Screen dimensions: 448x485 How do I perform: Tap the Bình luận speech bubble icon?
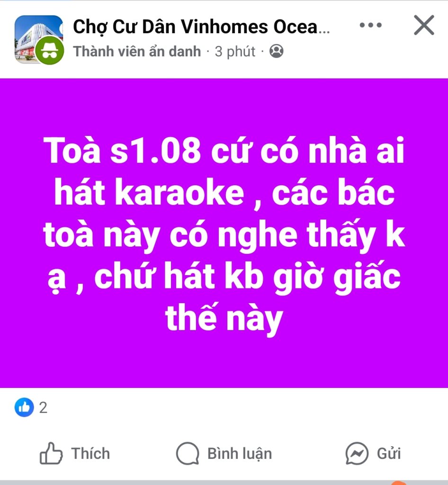[188, 453]
